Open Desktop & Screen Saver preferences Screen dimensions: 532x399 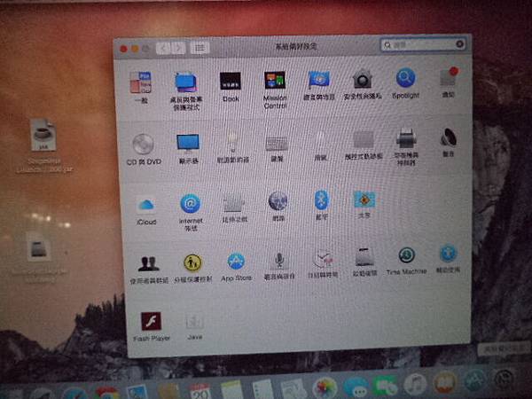click(186, 82)
